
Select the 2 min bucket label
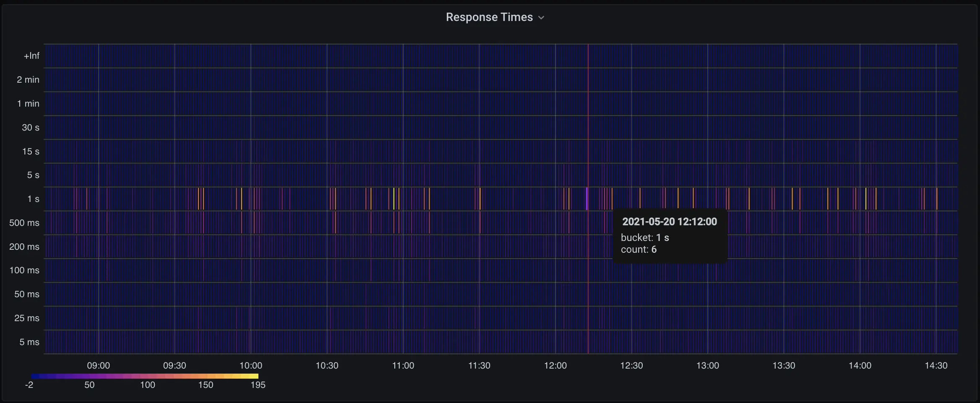click(x=28, y=80)
